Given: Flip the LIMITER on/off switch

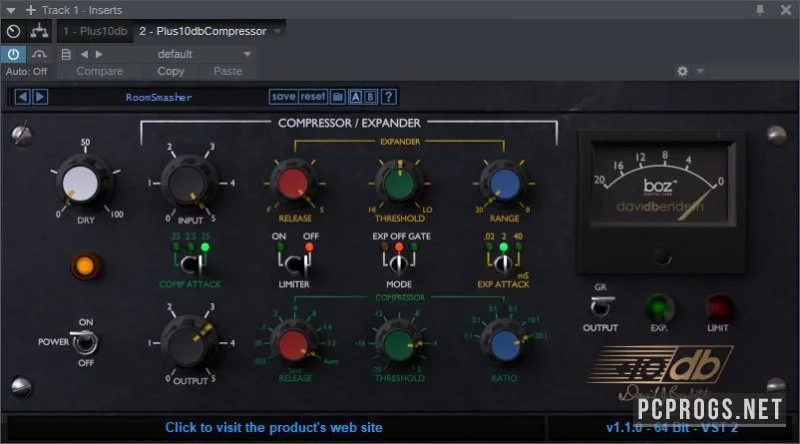Looking at the screenshot, I should 295,264.
